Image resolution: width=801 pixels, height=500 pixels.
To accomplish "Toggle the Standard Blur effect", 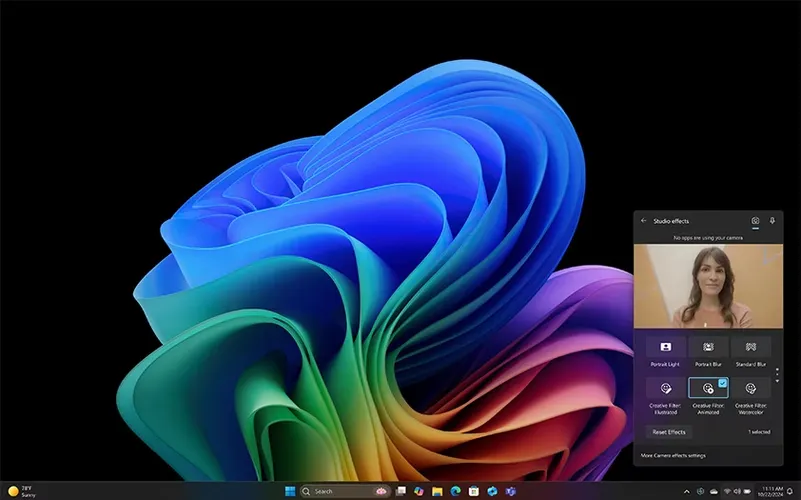I will coord(750,347).
